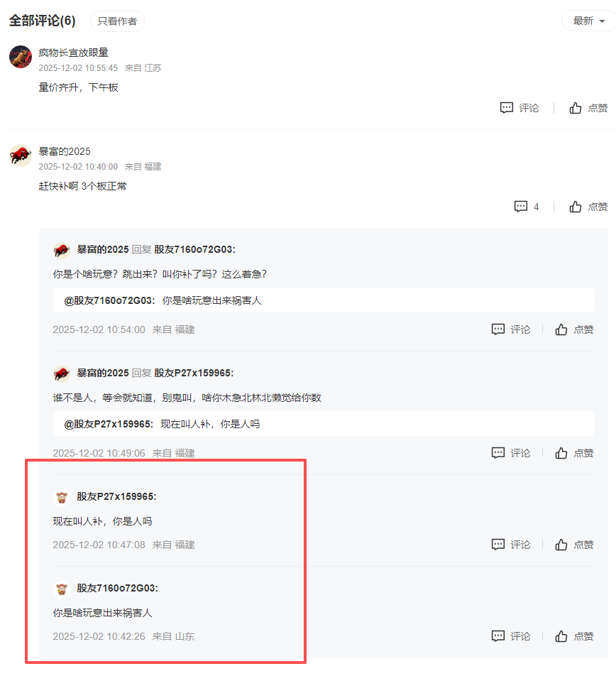Image resolution: width=616 pixels, height=676 pixels.
Task: Reply to the 10:54:00 nested comment
Action: click(x=511, y=329)
